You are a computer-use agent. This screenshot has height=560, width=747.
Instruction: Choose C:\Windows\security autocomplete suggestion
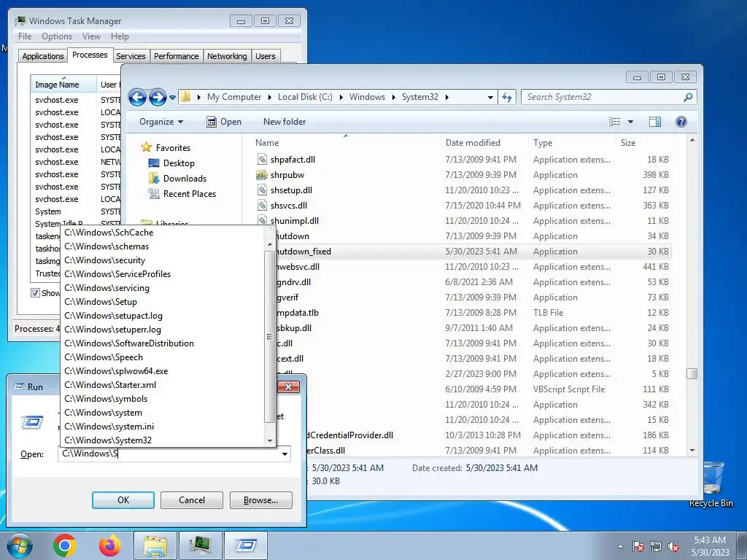tap(162, 260)
